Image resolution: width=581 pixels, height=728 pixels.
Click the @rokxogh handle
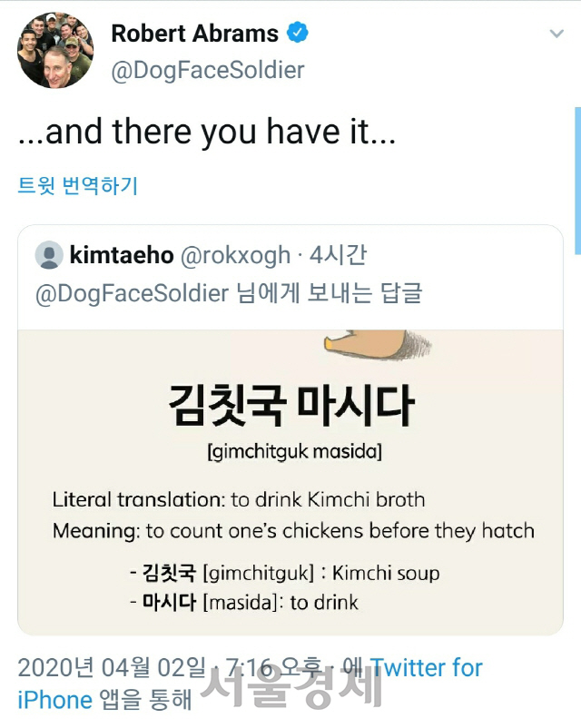[x=236, y=255]
